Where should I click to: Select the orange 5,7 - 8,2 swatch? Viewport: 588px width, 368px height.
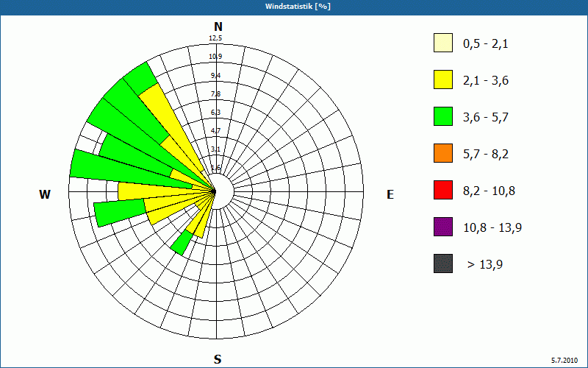pyautogui.click(x=443, y=153)
